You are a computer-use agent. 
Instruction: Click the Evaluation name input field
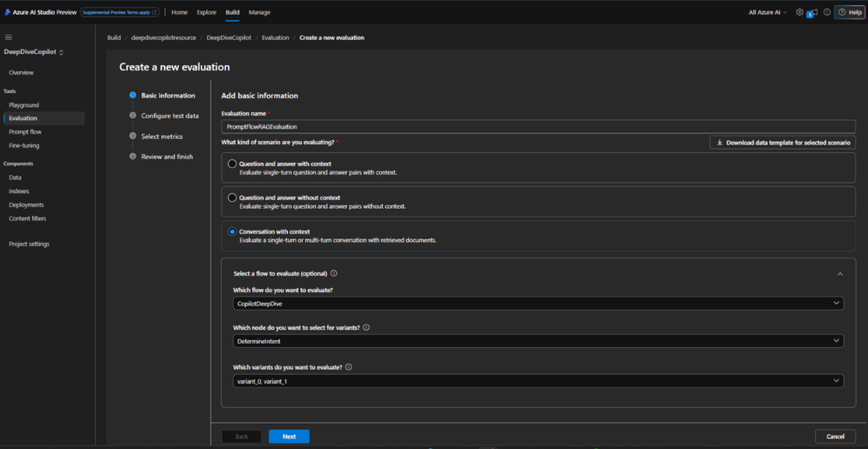tap(538, 126)
